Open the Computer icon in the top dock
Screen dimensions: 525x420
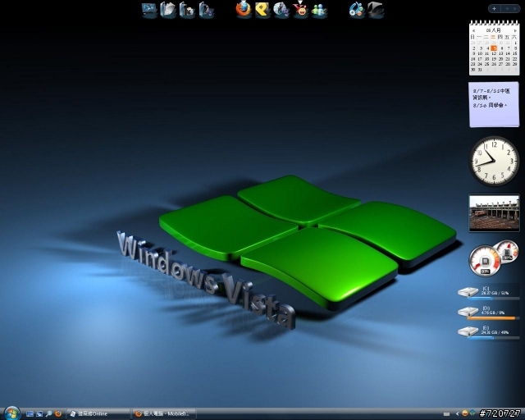point(149,9)
